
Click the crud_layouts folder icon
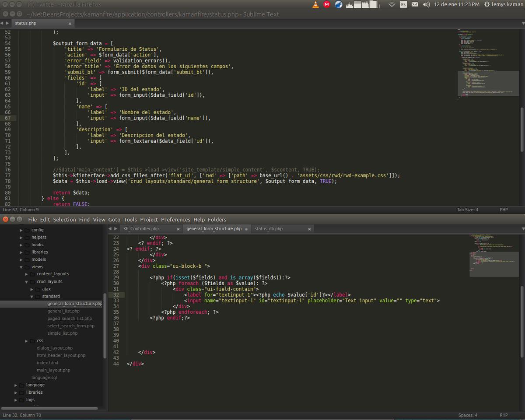(x=32, y=282)
